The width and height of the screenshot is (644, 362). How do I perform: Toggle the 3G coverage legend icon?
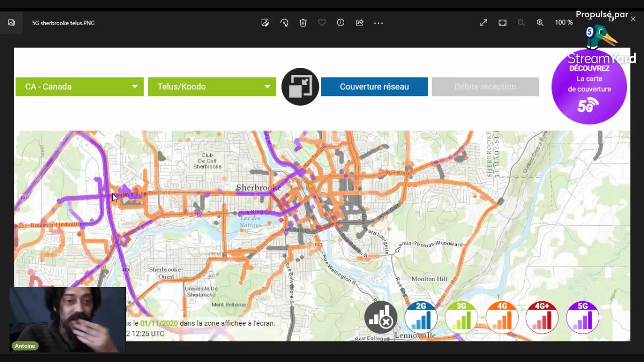(461, 317)
